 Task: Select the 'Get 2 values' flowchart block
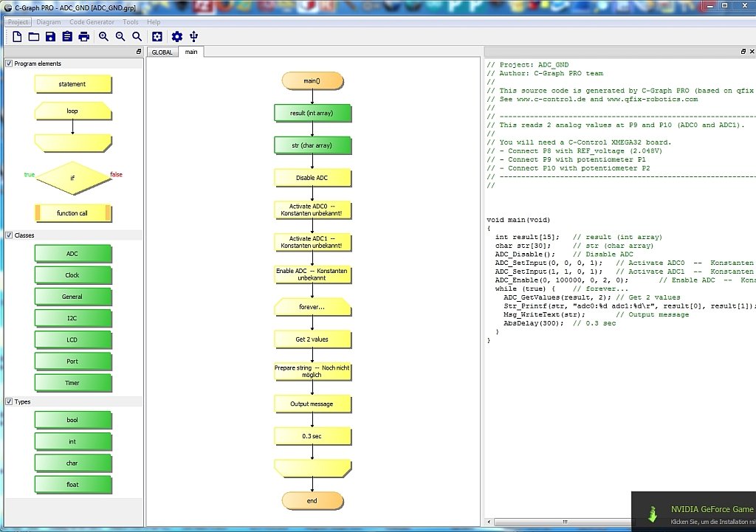(x=312, y=339)
